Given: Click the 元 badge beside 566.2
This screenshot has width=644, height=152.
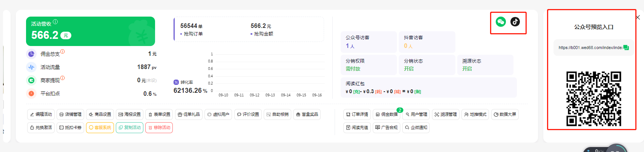Looking at the screenshot, I should tap(66, 35).
